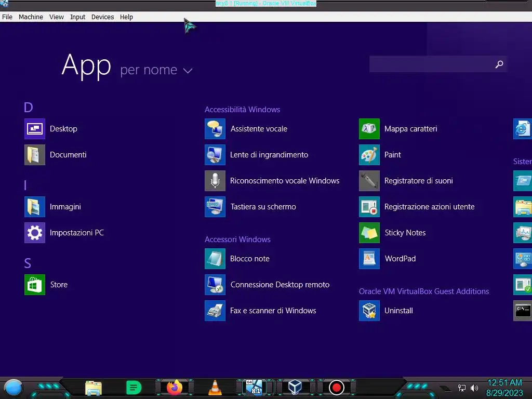
Task: Open Lente di ingrandimento icon
Action: pyautogui.click(x=215, y=155)
